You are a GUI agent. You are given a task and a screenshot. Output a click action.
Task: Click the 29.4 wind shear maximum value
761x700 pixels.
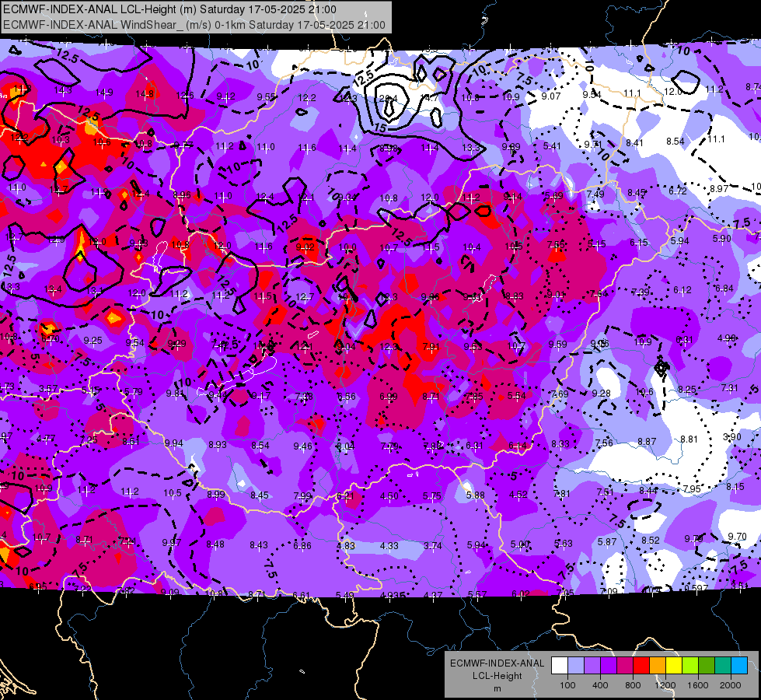pyautogui.click(x=388, y=99)
